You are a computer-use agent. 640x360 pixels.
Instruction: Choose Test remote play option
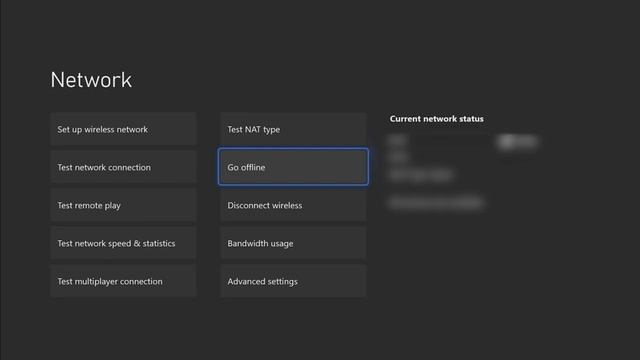coord(123,205)
